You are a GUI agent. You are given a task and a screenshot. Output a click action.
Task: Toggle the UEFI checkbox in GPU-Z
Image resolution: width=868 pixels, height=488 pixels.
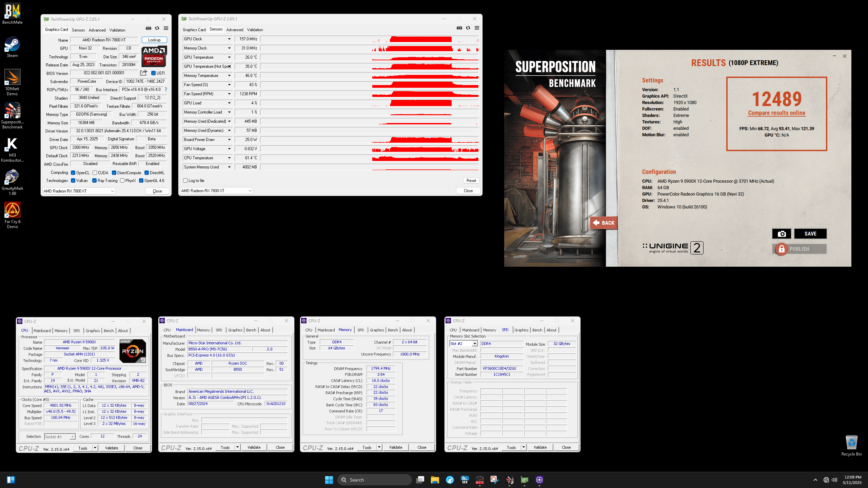pyautogui.click(x=153, y=73)
